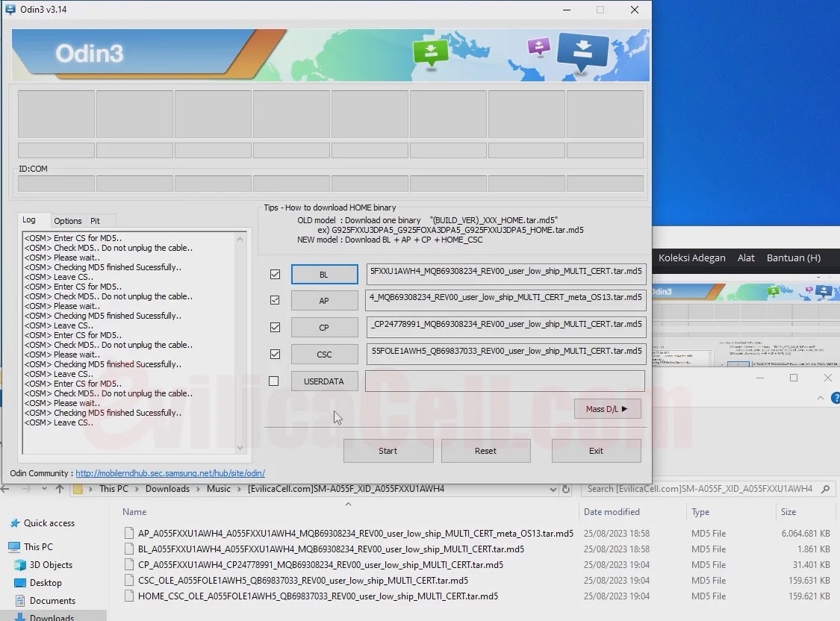Click the address bar folder icon
Screen dimensions: 840x621
point(78,489)
